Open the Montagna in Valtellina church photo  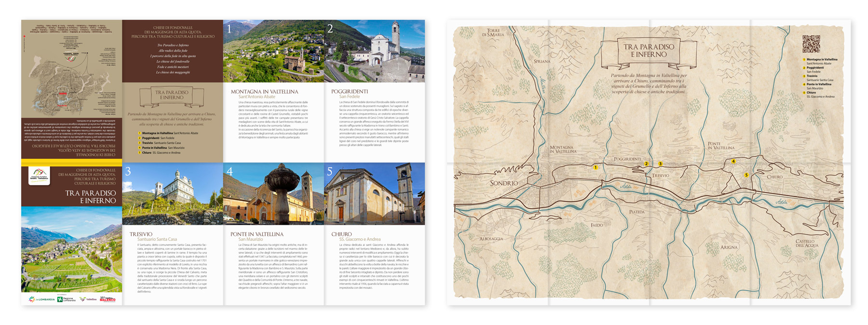coord(273,51)
